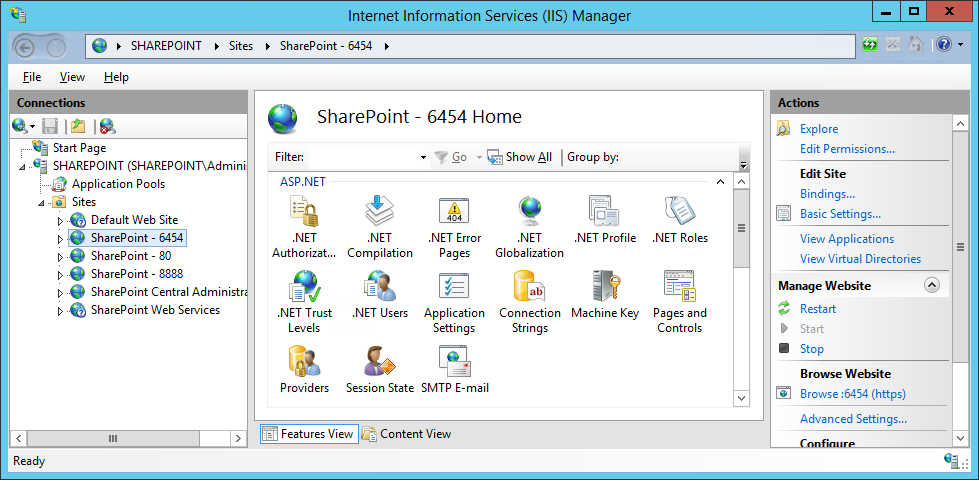Click the Up folder icon in Connections
This screenshot has height=480, width=979.
click(77, 126)
